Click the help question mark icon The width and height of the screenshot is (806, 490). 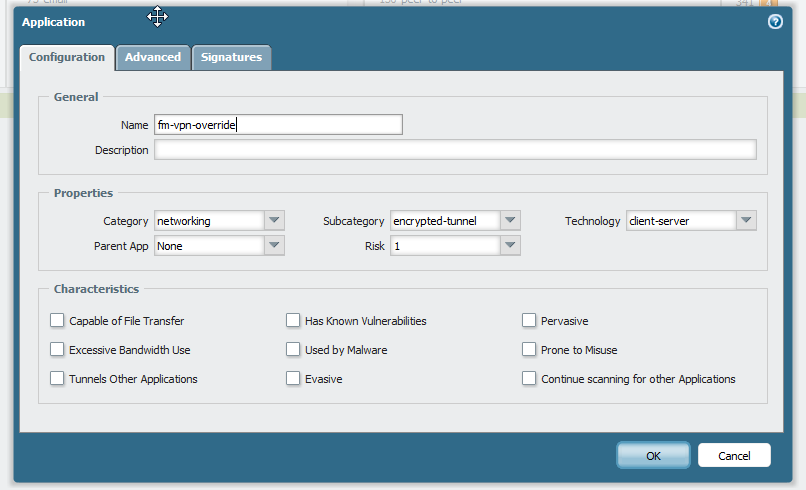[x=775, y=22]
